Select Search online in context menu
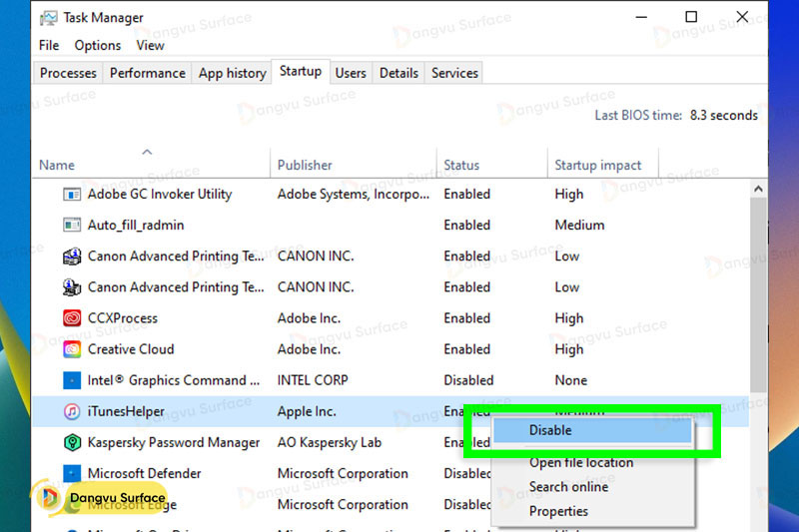 point(568,486)
